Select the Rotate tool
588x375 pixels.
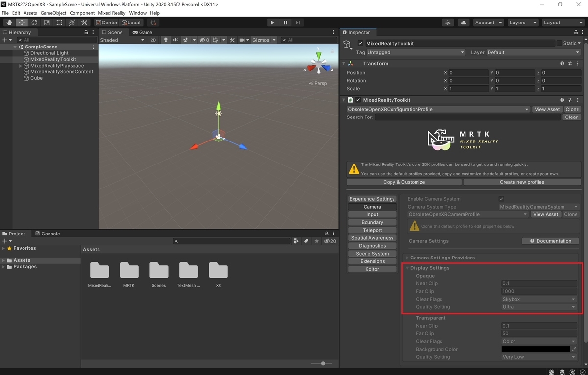34,23
